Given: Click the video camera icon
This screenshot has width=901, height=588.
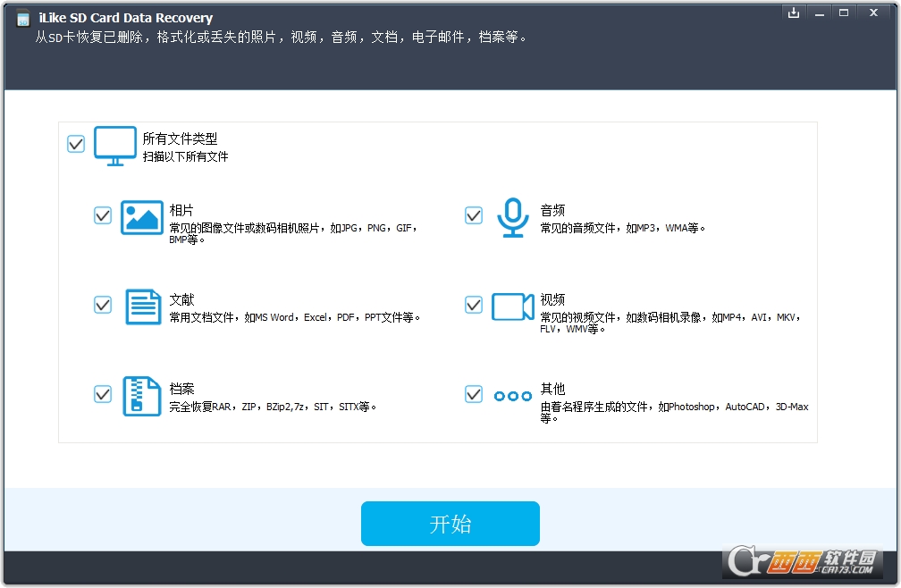Looking at the screenshot, I should 512,306.
